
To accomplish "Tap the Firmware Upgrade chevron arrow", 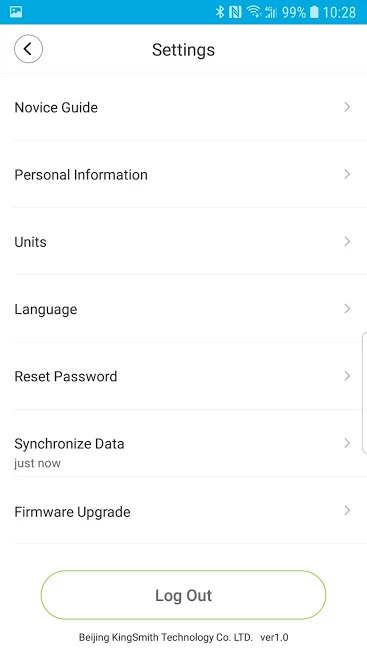I will click(x=347, y=510).
